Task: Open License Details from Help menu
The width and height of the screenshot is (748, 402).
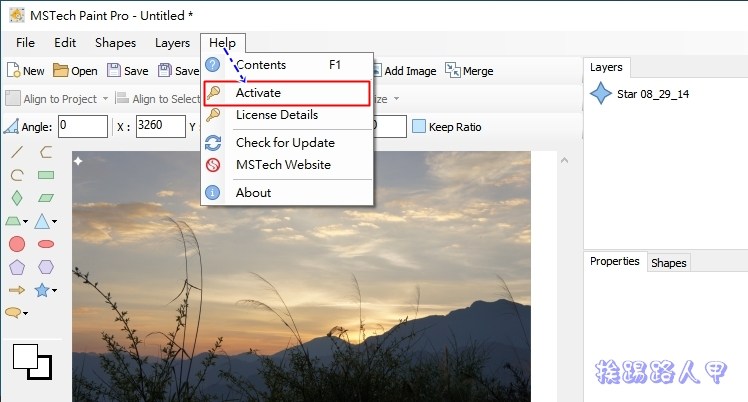Action: pos(287,115)
